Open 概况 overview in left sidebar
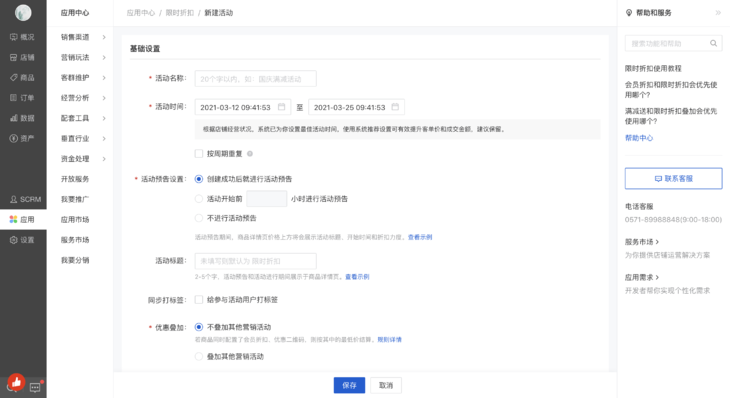 click(23, 37)
